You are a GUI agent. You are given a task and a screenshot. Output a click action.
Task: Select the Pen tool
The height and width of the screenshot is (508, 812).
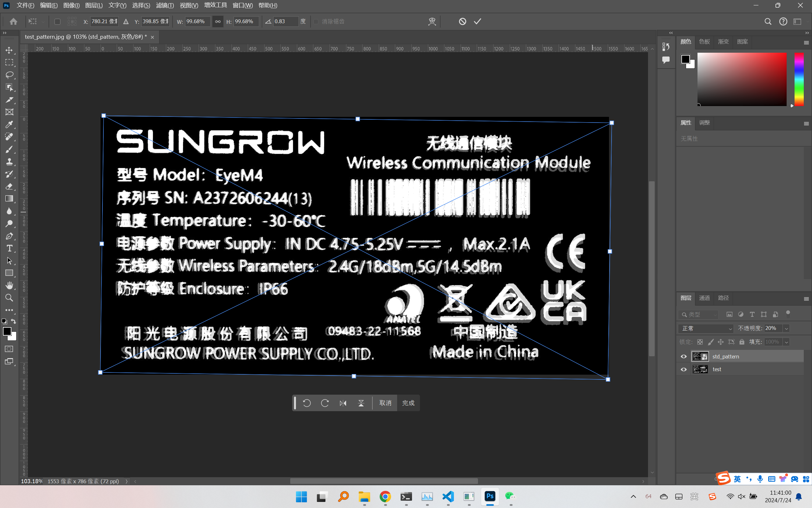coord(10,236)
